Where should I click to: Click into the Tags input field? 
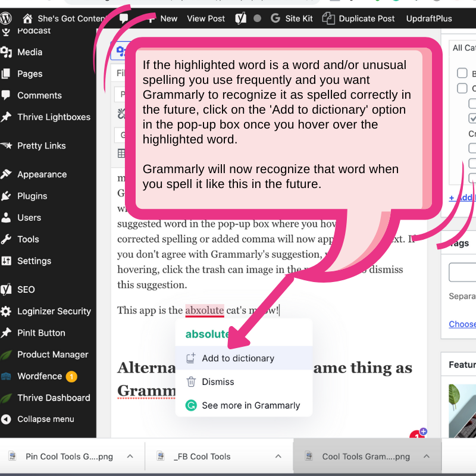tap(464, 272)
